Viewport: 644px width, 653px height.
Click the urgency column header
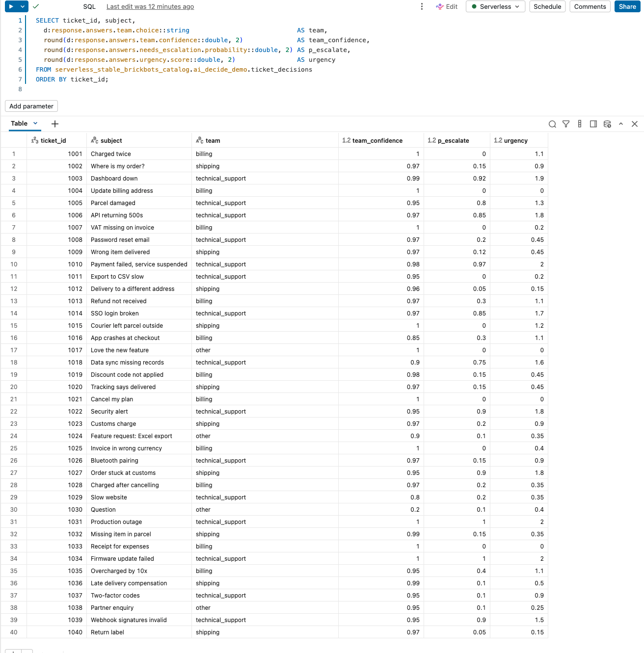[x=519, y=140]
